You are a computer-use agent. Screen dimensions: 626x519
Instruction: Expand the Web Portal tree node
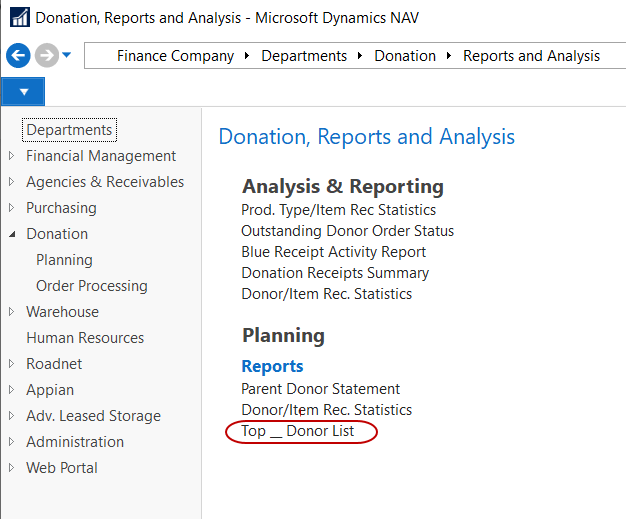click(12, 468)
